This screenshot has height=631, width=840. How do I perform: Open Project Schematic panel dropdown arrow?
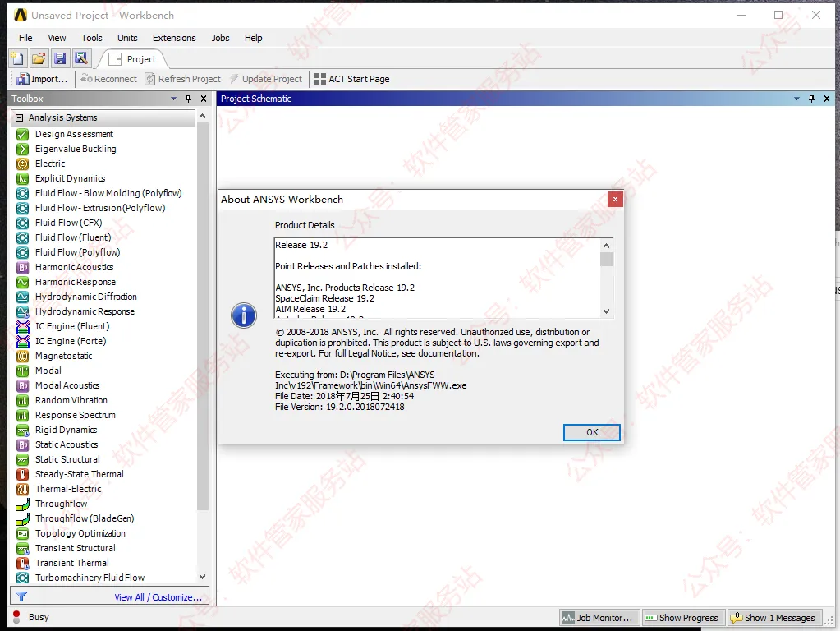(x=796, y=99)
